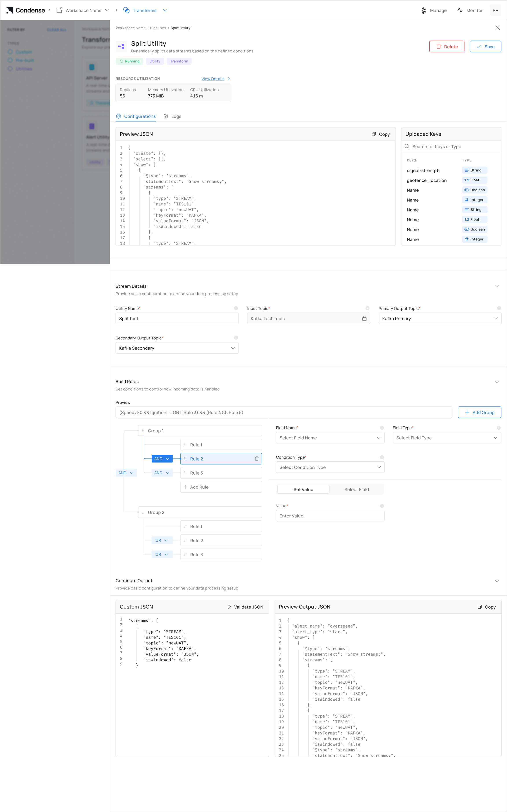Open Select Field Type dropdown

pyautogui.click(x=447, y=438)
